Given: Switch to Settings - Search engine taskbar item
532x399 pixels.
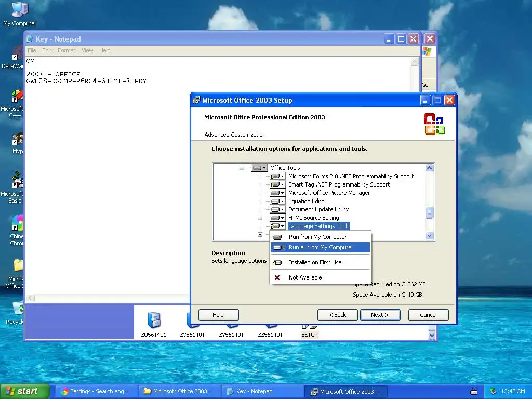Looking at the screenshot, I should 96,391.
